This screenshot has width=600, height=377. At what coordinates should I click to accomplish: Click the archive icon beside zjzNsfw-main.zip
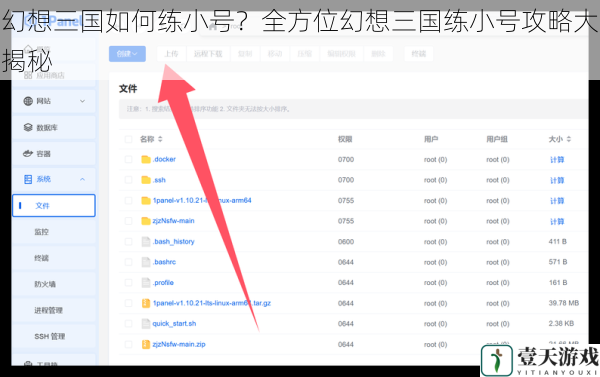(146, 344)
